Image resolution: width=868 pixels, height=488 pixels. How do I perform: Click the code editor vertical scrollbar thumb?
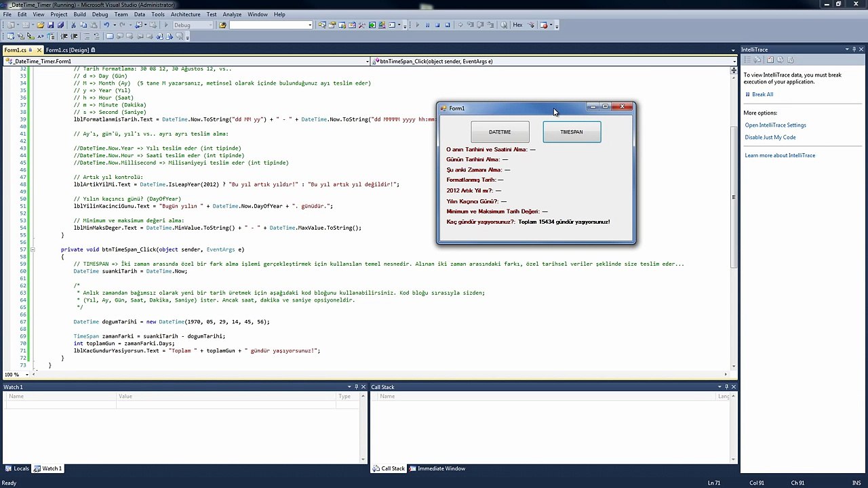pyautogui.click(x=734, y=197)
